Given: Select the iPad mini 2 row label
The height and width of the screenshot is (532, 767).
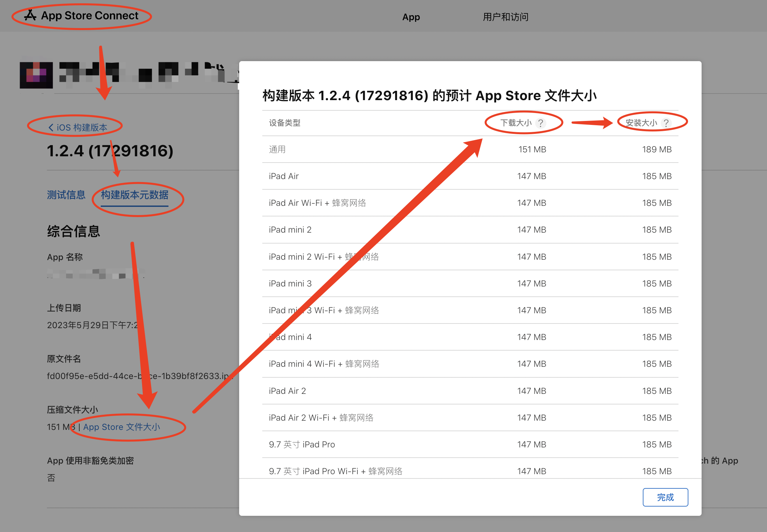Looking at the screenshot, I should [x=290, y=230].
